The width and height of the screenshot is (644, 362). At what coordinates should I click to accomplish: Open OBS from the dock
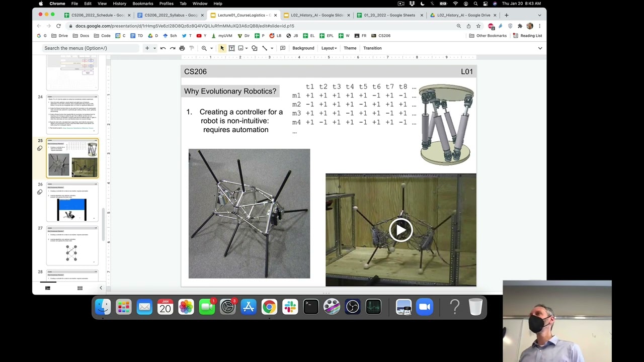tap(353, 307)
